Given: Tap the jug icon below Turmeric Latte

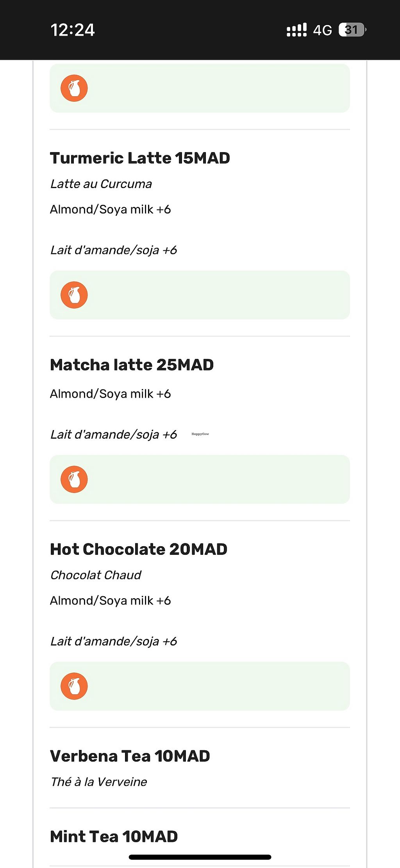Looking at the screenshot, I should (74, 295).
